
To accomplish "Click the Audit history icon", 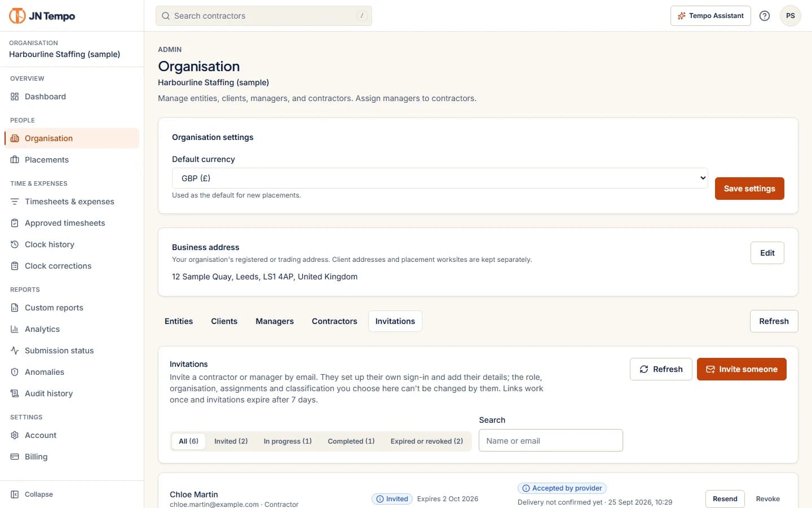I will pos(15,393).
